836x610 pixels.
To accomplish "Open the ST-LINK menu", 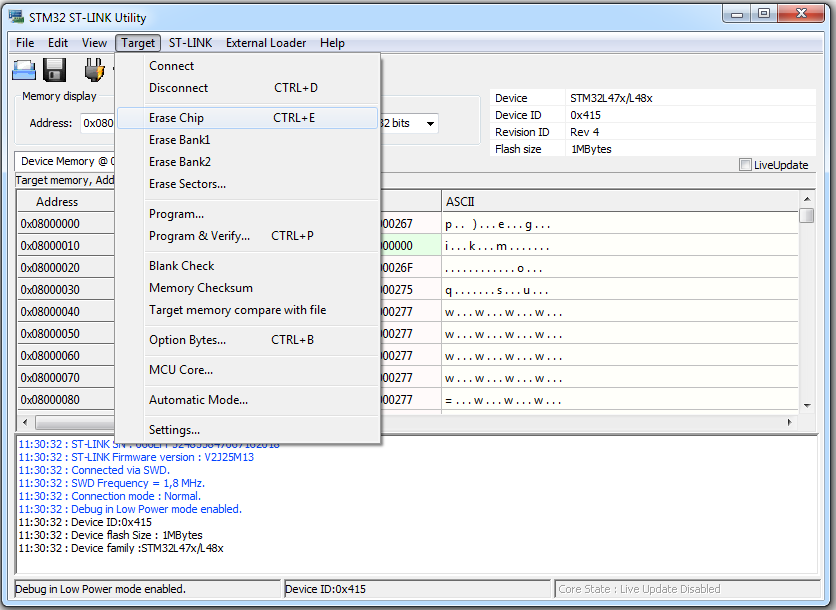I will [x=190, y=43].
